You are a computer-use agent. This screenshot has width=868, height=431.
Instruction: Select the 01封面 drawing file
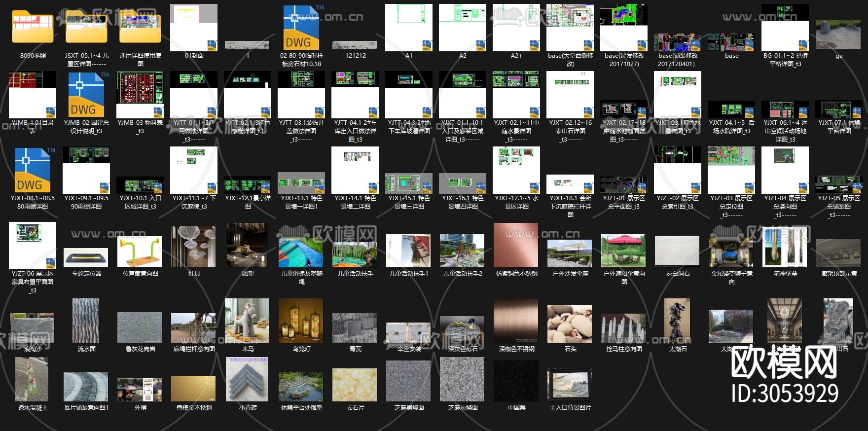pos(194,28)
